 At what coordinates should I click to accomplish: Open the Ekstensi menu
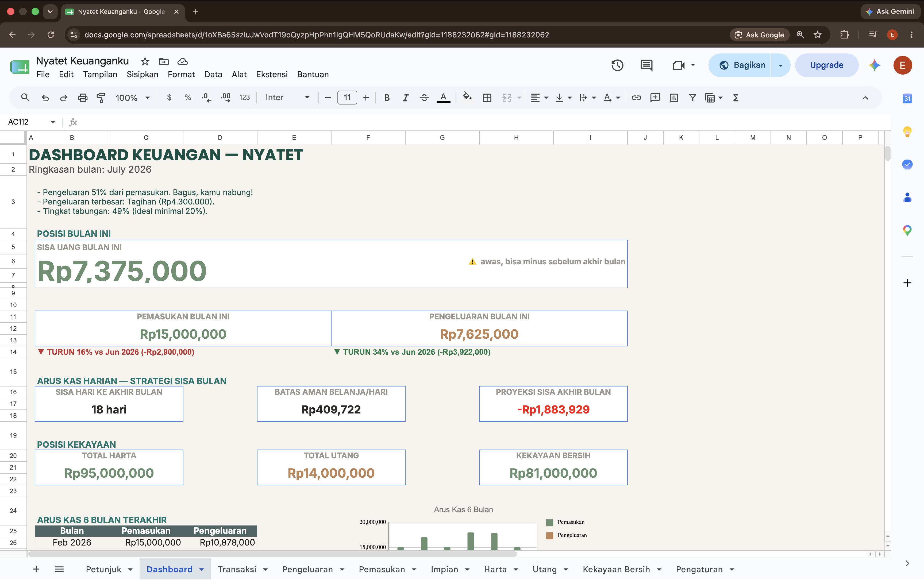tap(272, 74)
